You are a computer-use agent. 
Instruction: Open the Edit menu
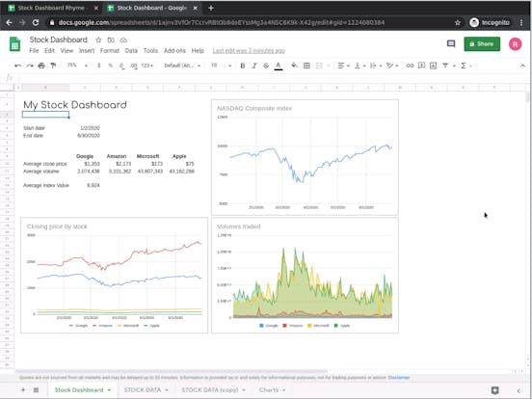click(49, 50)
